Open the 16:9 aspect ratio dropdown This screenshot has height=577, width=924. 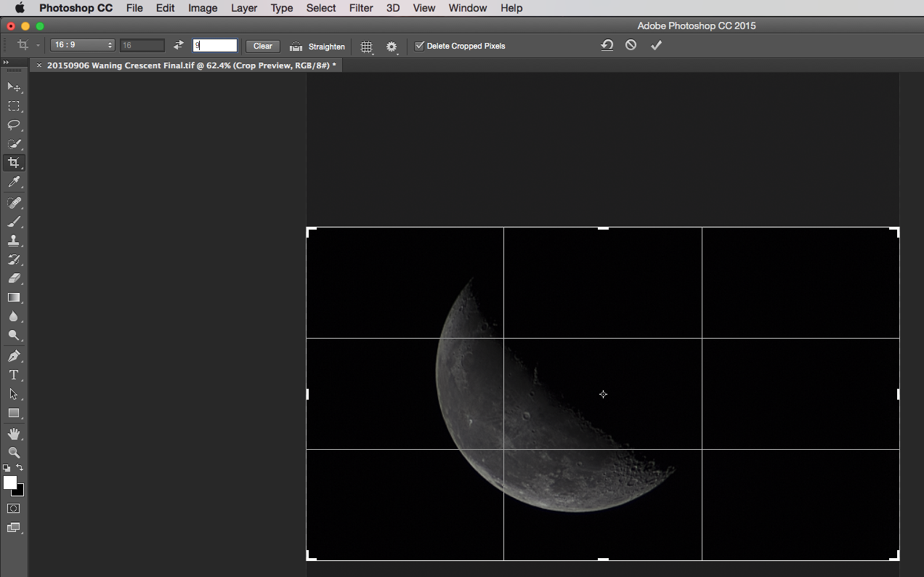[82, 45]
